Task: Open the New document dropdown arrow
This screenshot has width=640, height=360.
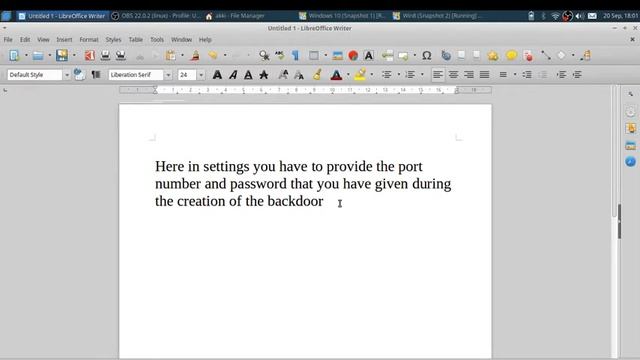Action: (26, 56)
